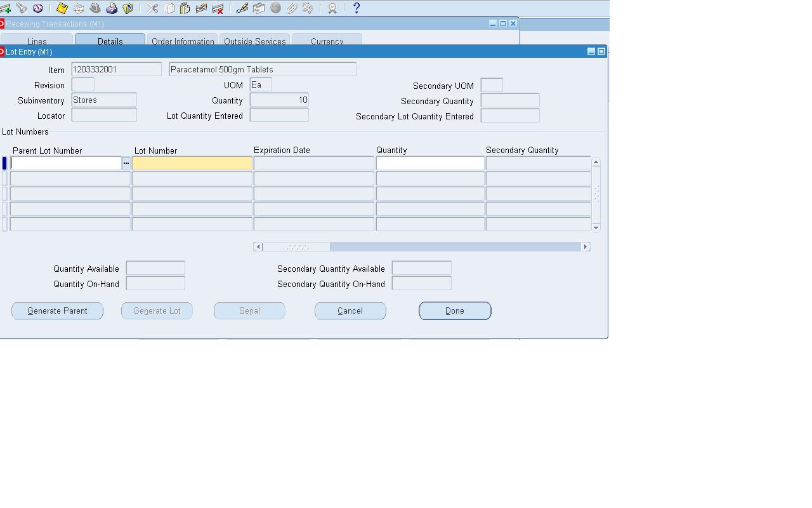The height and width of the screenshot is (508, 812).
Task: Click the Folder Tools icon
Action: click(308, 8)
